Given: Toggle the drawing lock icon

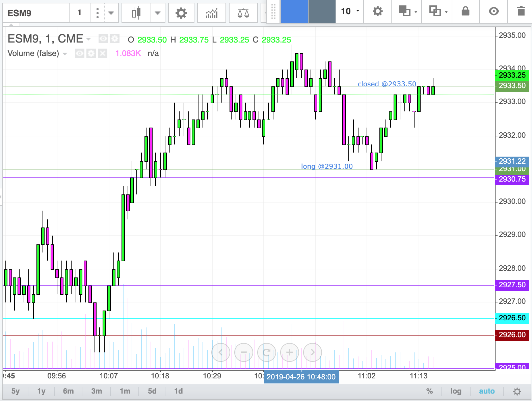Looking at the screenshot, I should (465, 11).
